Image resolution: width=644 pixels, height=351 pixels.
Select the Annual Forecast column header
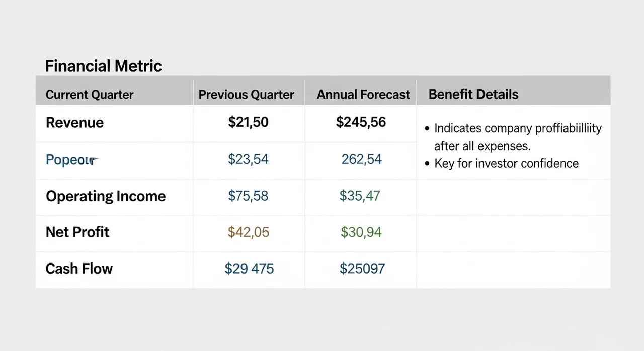click(x=363, y=95)
